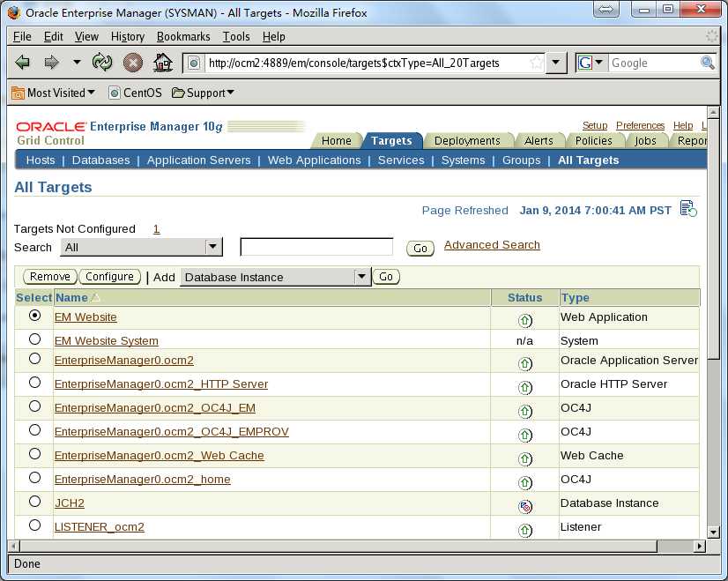The width and height of the screenshot is (728, 581).
Task: Select EnterpriseManager0.ocm2_OC4J_EMPROV radio button
Action: [x=35, y=430]
